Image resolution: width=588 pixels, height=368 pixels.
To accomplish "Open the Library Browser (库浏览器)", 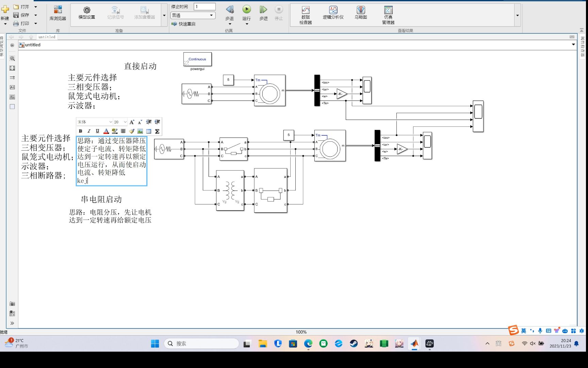I will 58,13.
